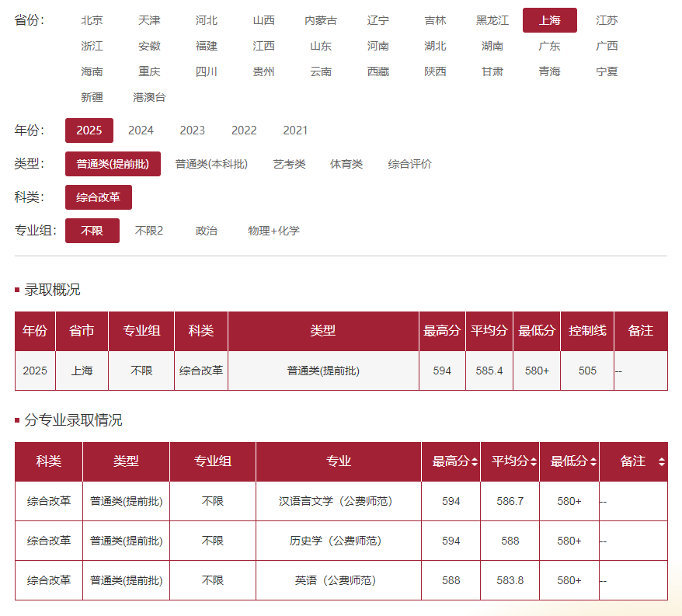Sort table by 备注 column arrows
This screenshot has height=616, width=682.
(x=661, y=462)
